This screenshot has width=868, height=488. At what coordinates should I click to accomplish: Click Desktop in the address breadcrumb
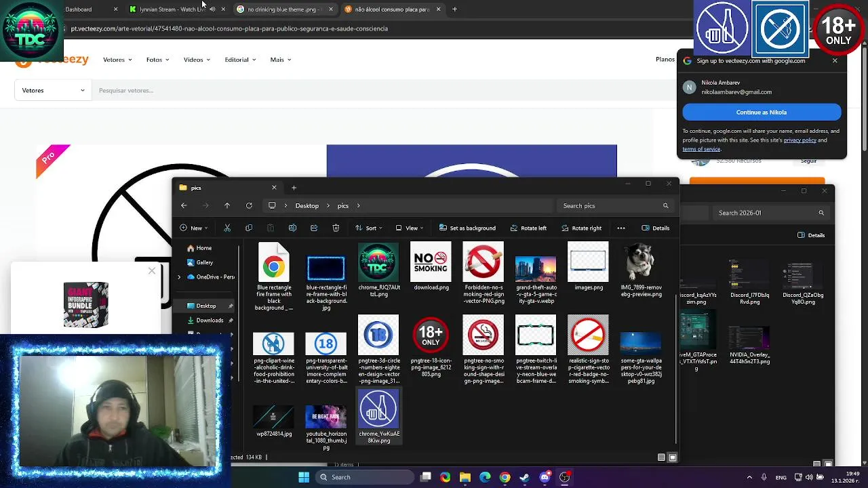click(x=307, y=205)
